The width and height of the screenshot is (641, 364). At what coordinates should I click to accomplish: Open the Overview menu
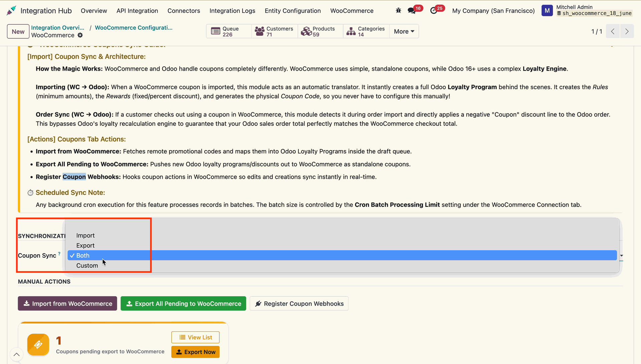(x=94, y=11)
